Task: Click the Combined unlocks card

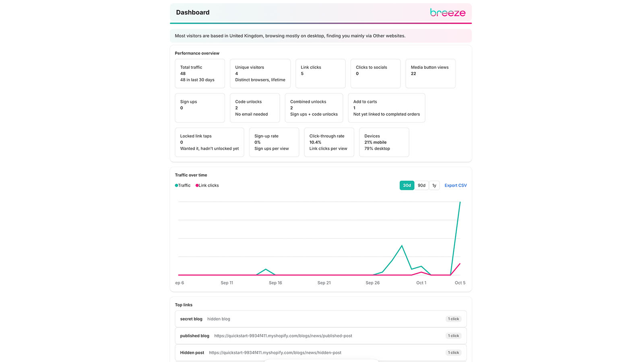Action: [x=314, y=108]
